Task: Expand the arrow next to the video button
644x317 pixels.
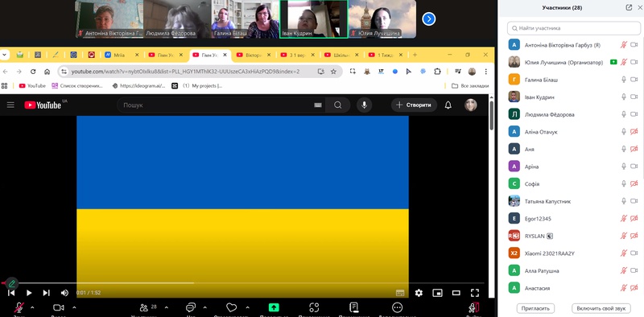Action: pos(74,307)
